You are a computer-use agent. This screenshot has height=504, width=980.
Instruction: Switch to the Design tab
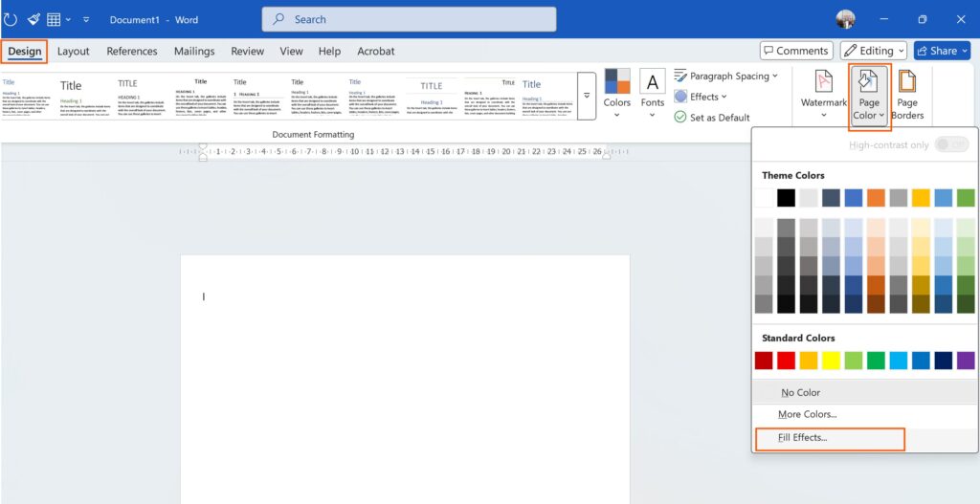tap(24, 52)
